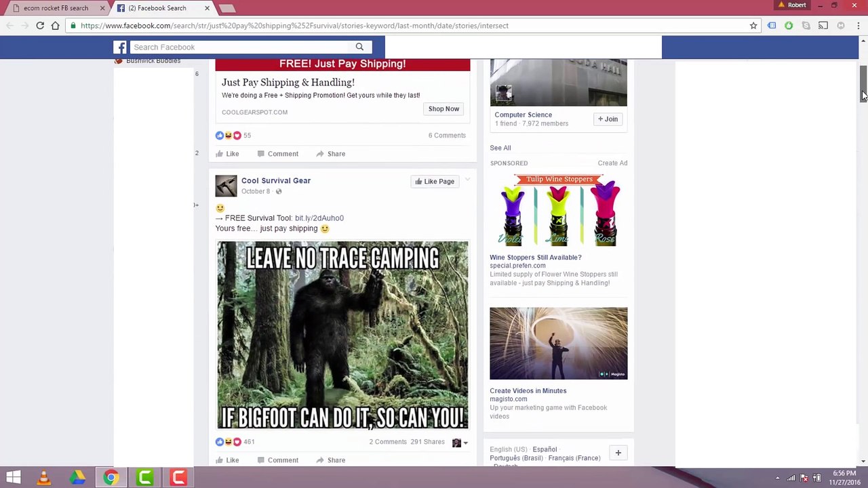Open the Windows Start menu
This screenshot has width=868, height=488.
click(x=13, y=478)
